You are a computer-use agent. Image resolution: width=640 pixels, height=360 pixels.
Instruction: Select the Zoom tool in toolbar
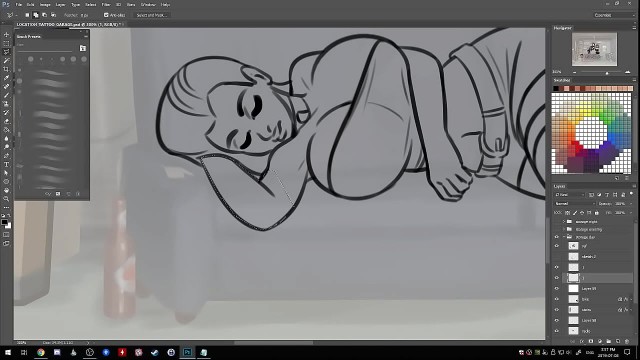pyautogui.click(x=6, y=199)
